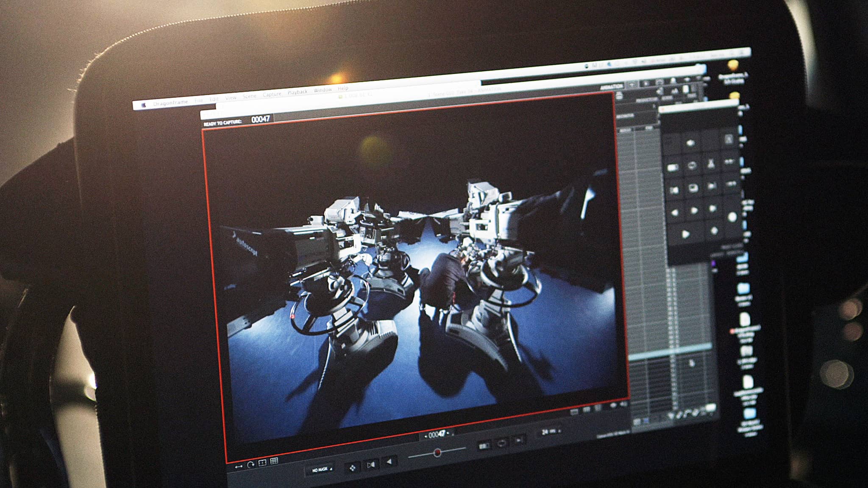This screenshot has width=868, height=488.
Task: Click the four-diamond icon beside NO MASK
Action: (353, 468)
